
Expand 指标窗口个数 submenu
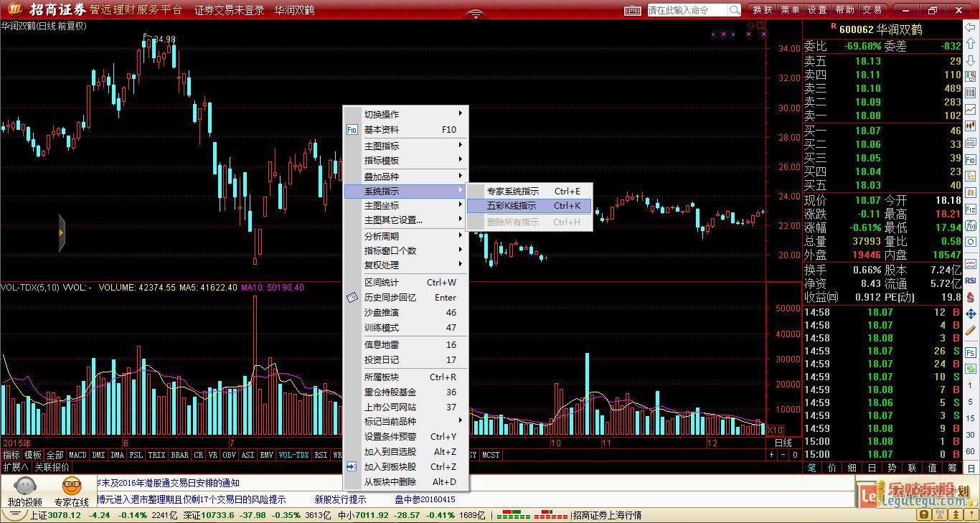pos(406,250)
